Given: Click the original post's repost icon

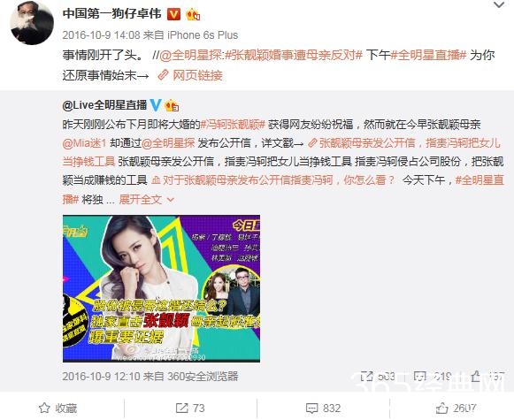Looking at the screenshot, I should coord(366,376).
